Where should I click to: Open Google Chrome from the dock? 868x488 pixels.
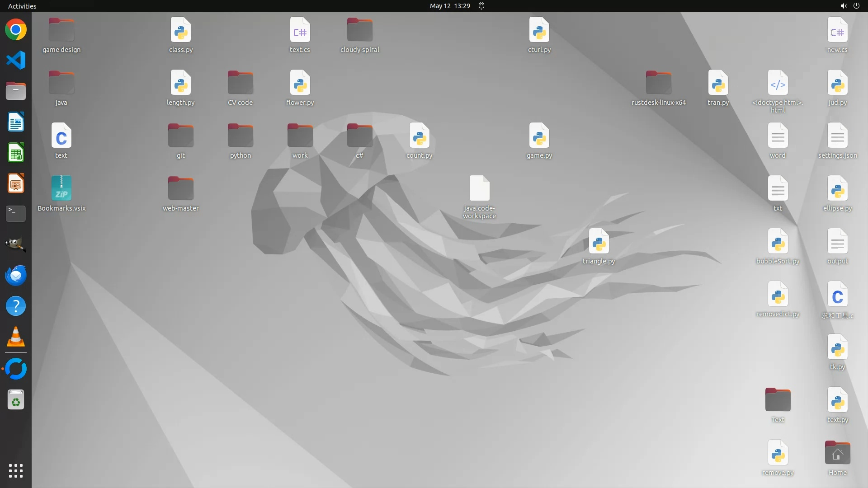[16, 30]
